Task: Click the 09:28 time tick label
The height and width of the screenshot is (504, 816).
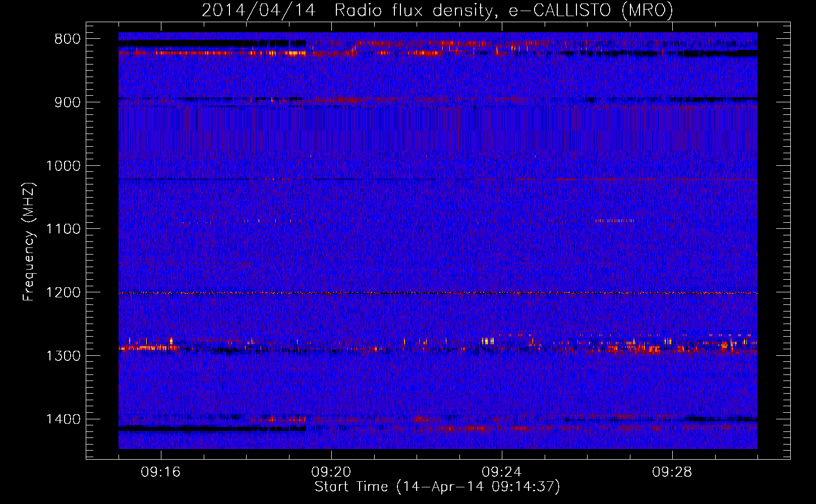Action: pos(672,472)
